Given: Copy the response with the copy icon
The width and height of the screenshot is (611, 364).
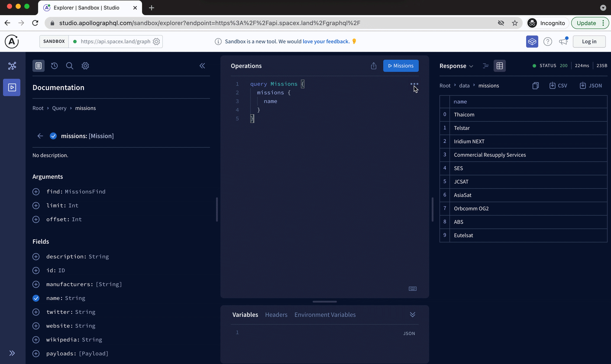Looking at the screenshot, I should point(536,86).
